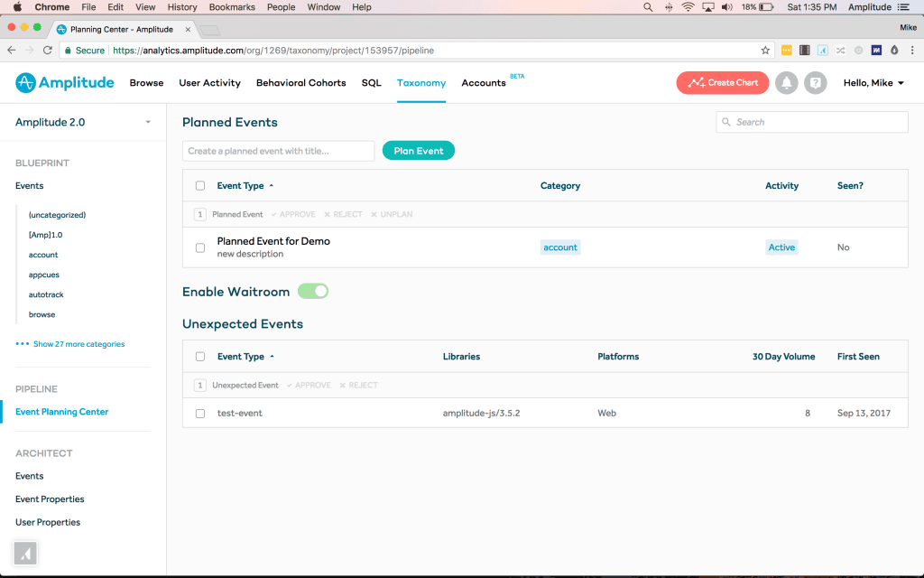Image resolution: width=924 pixels, height=578 pixels.
Task: Click the Create Chart button
Action: (722, 83)
